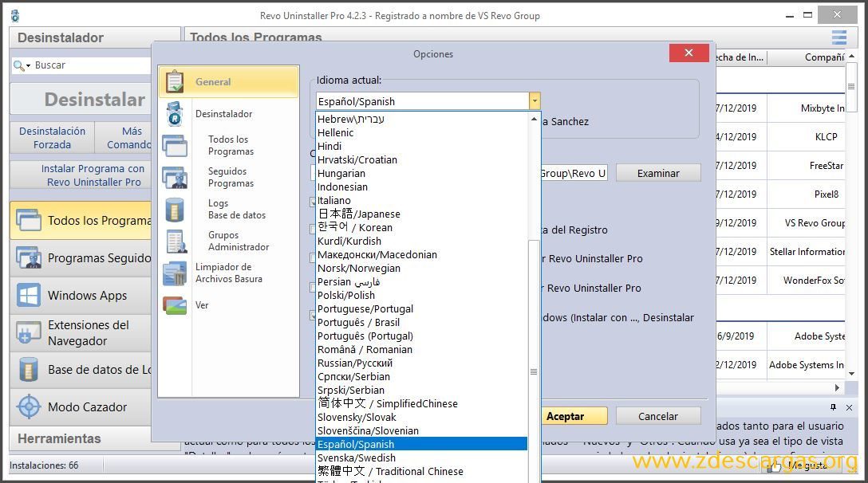The image size is (868, 483).
Task: Open Desinstalador section header
Action: click(x=95, y=37)
